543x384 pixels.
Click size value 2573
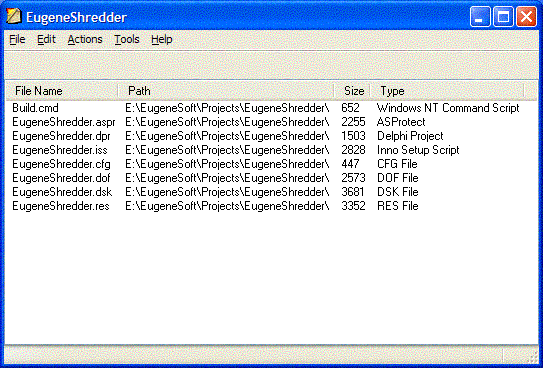coord(353,178)
